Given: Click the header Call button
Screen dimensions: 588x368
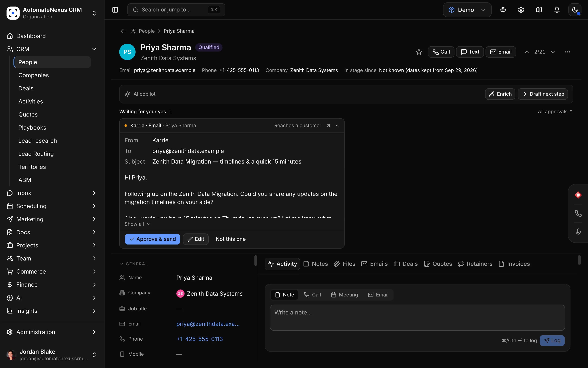Looking at the screenshot, I should (x=441, y=52).
